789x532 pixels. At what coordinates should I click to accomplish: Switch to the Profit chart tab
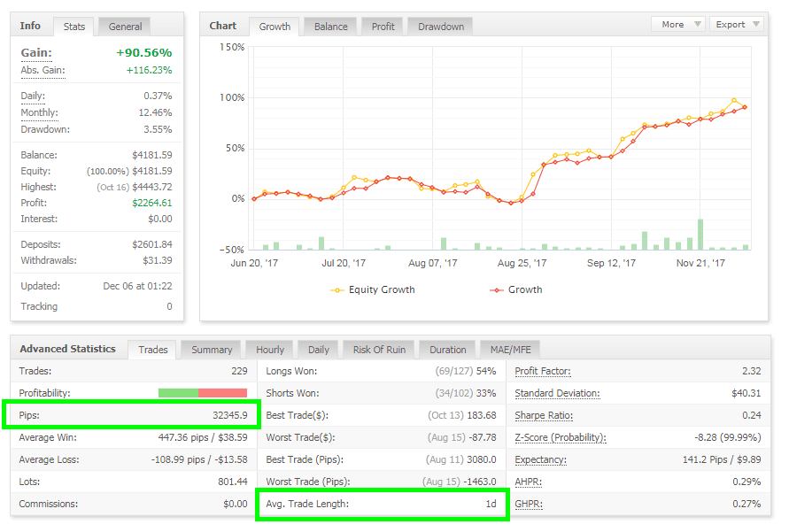[383, 27]
